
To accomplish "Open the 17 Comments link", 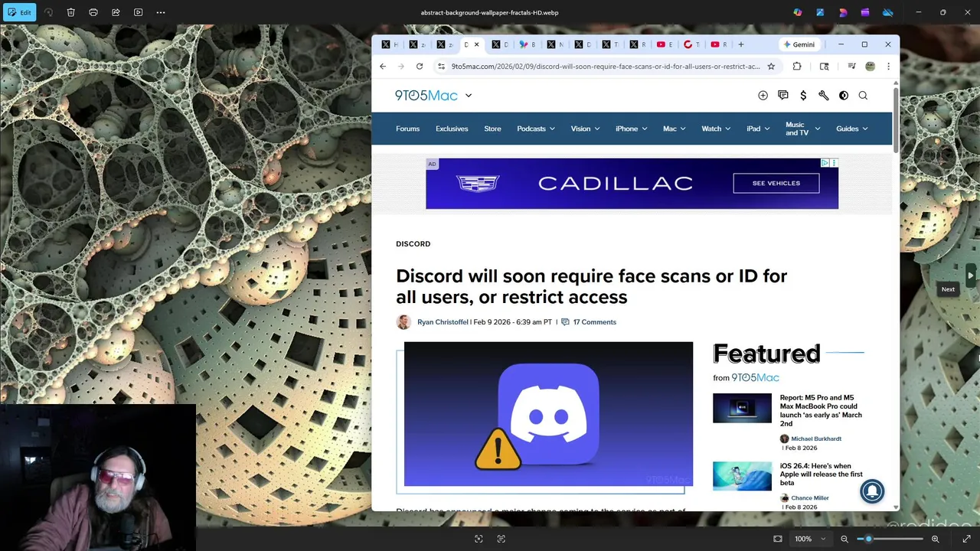I will (x=594, y=322).
